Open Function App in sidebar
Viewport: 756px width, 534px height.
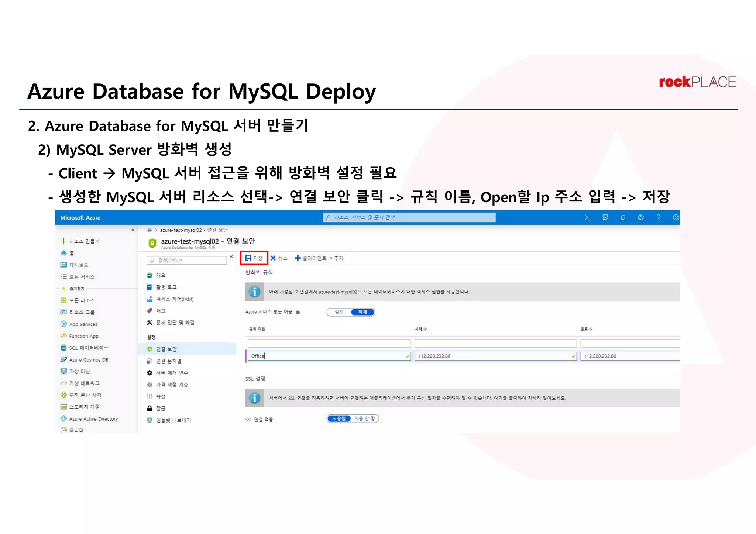point(79,336)
